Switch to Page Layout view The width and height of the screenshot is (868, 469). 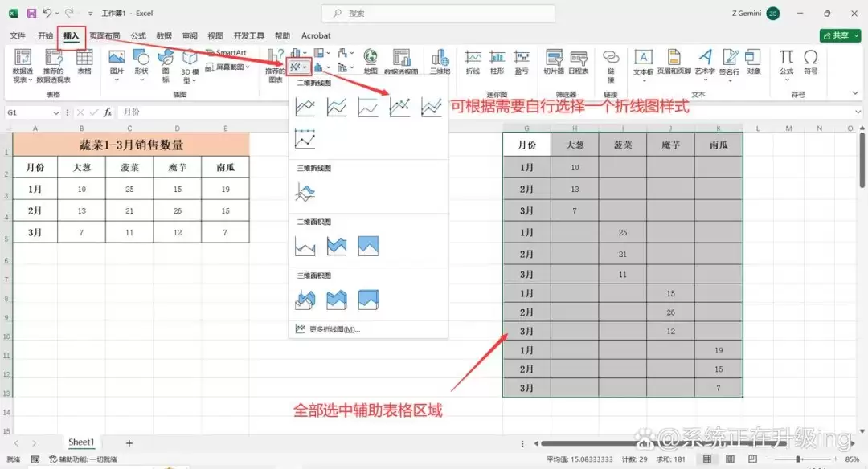(x=730, y=459)
